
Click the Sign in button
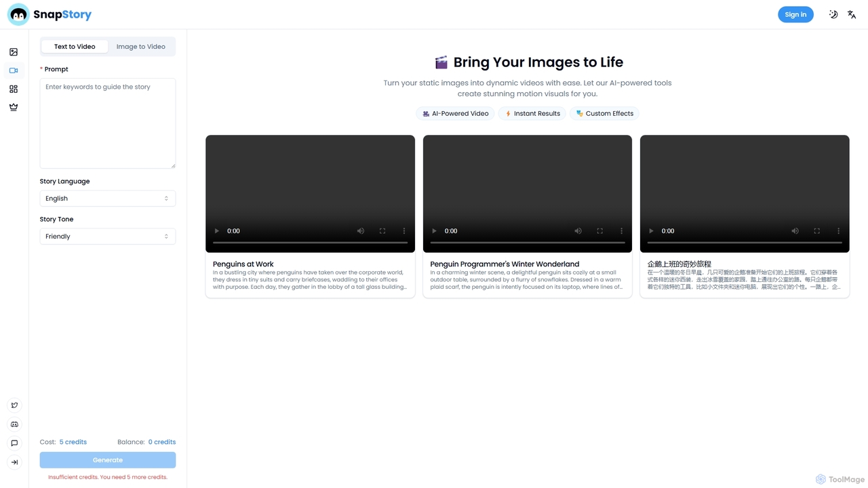click(x=795, y=14)
